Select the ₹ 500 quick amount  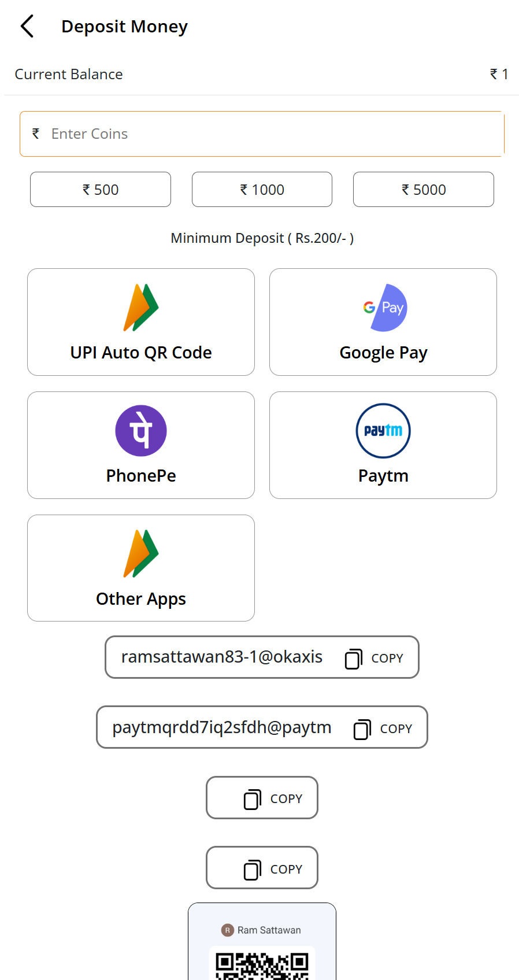point(100,189)
